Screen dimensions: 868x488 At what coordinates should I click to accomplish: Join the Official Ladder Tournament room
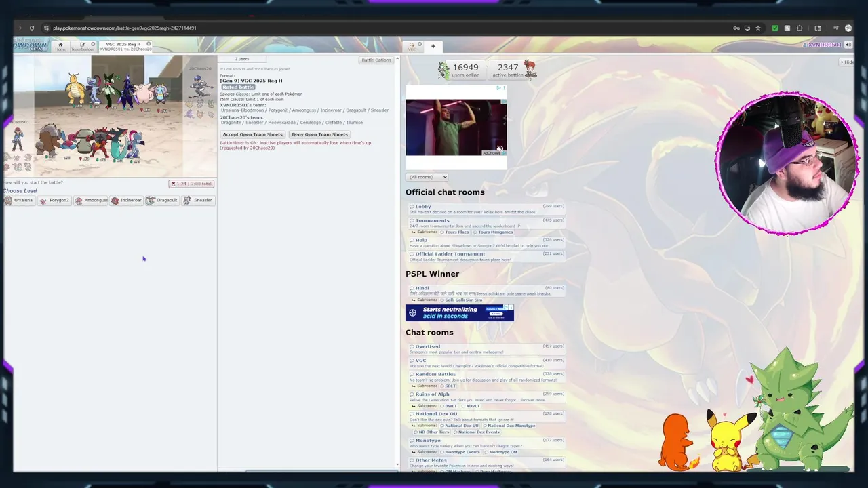(487, 256)
